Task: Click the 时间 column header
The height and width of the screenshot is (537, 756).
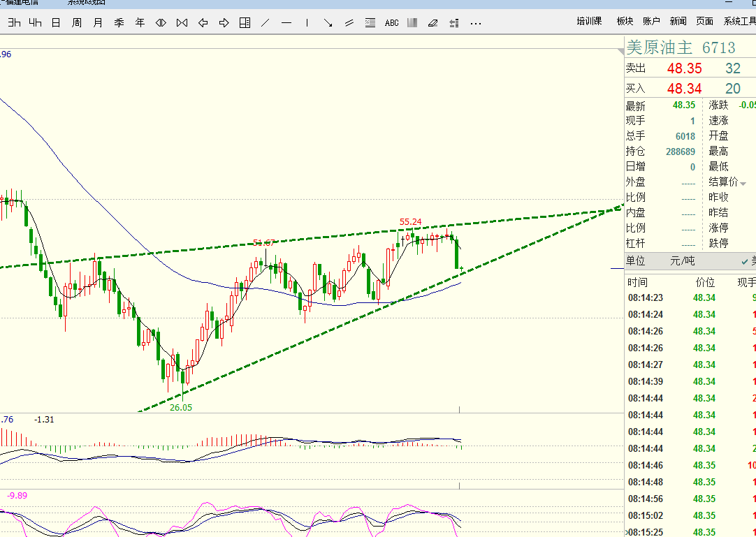Action: (x=637, y=283)
